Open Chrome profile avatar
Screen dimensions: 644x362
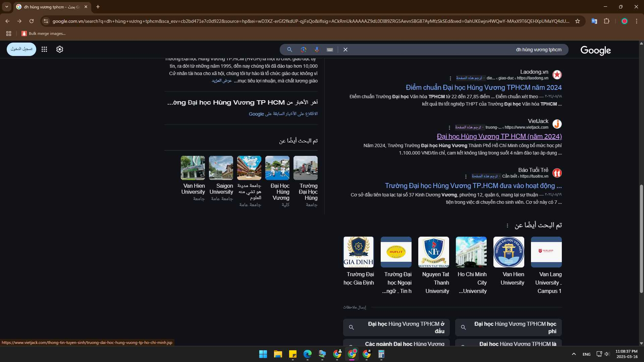625,21
